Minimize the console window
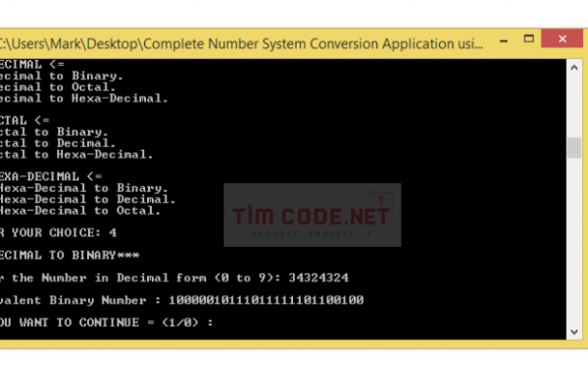This screenshot has height=392, width=588. tap(504, 39)
